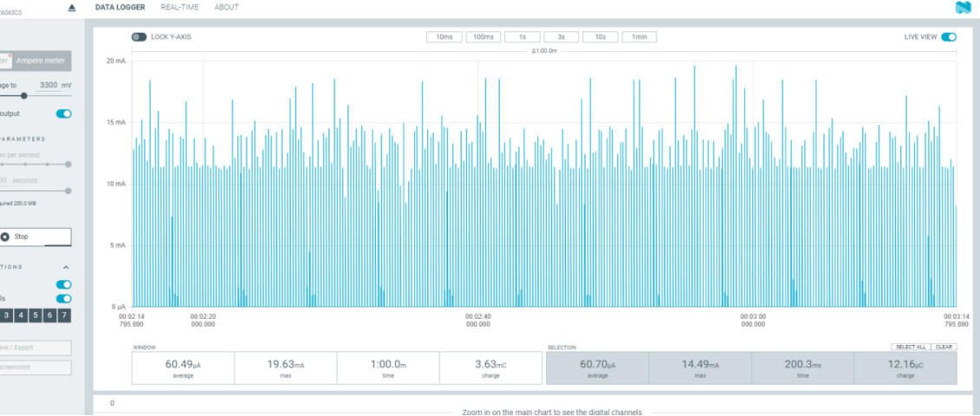
Task: Disable the LIVE VIEW toggle
Action: point(949,37)
